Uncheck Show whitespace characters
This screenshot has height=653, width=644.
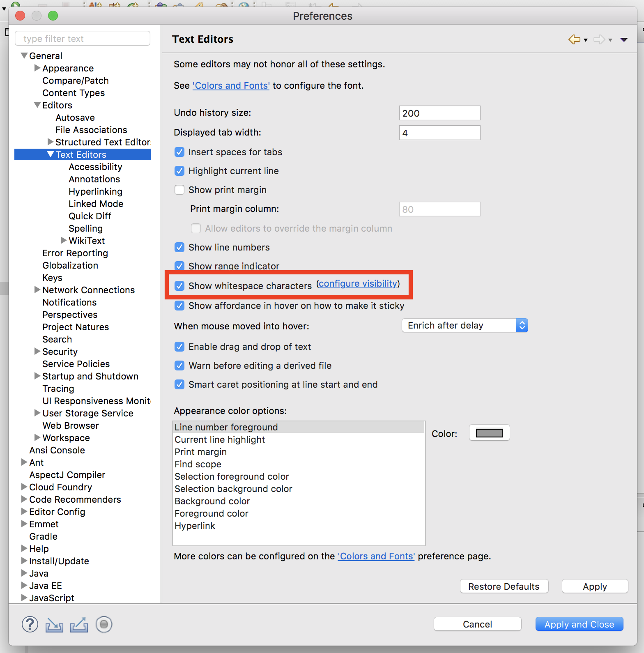[x=179, y=286]
